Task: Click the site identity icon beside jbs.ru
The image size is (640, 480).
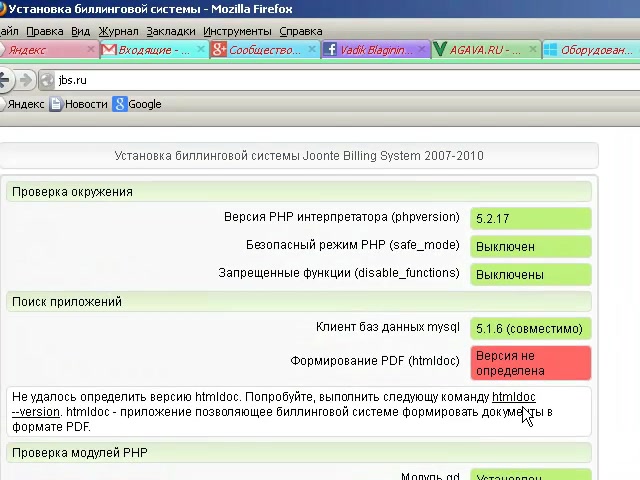Action: pyautogui.click(x=47, y=80)
